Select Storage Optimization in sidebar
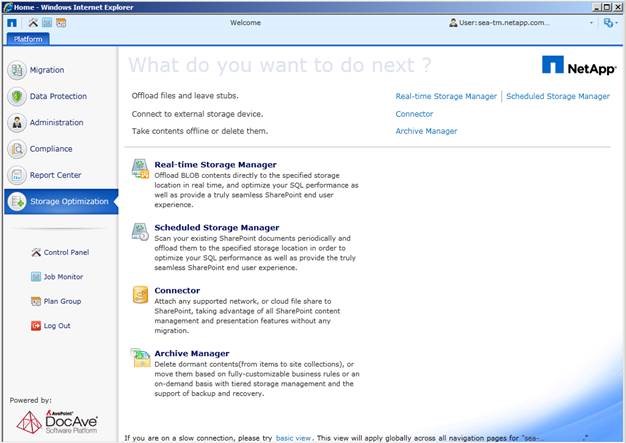 click(x=61, y=202)
